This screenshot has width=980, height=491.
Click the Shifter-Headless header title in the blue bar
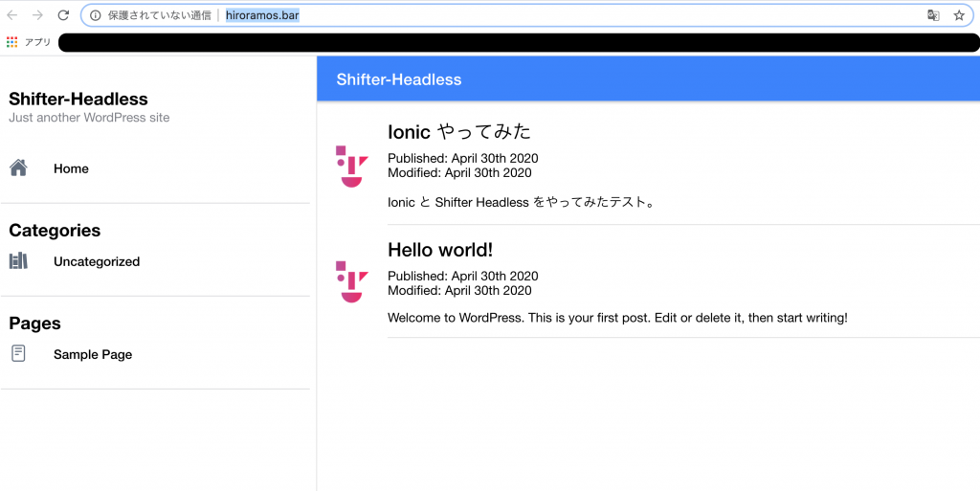(399, 79)
